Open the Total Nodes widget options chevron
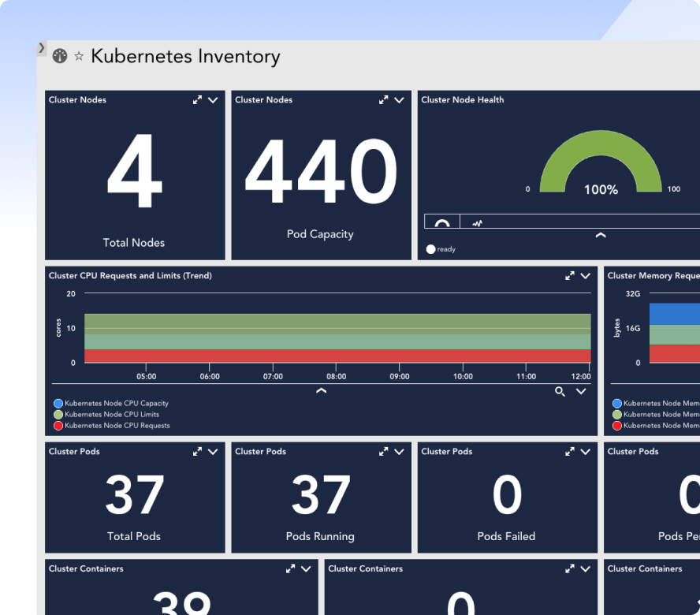Image resolution: width=700 pixels, height=615 pixels. [213, 100]
